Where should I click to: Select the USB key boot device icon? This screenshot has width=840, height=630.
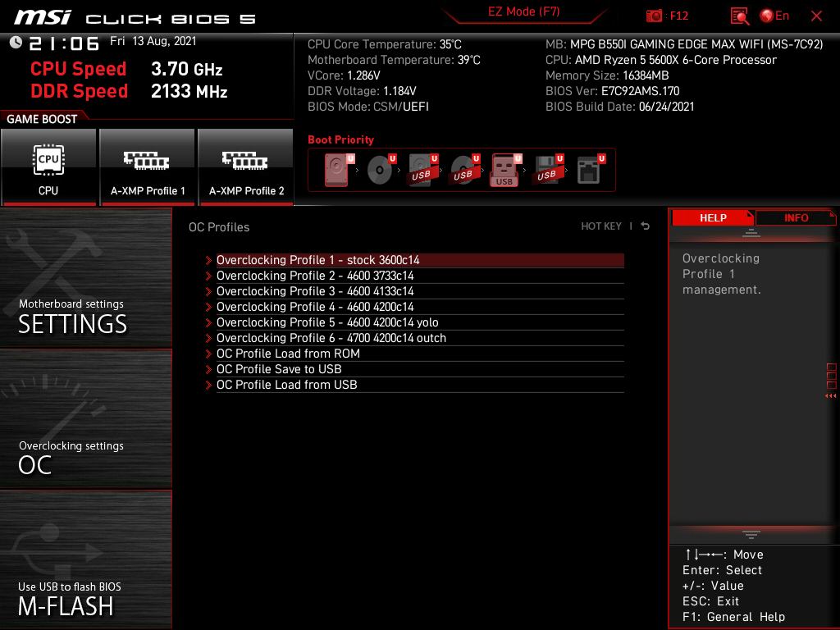505,171
